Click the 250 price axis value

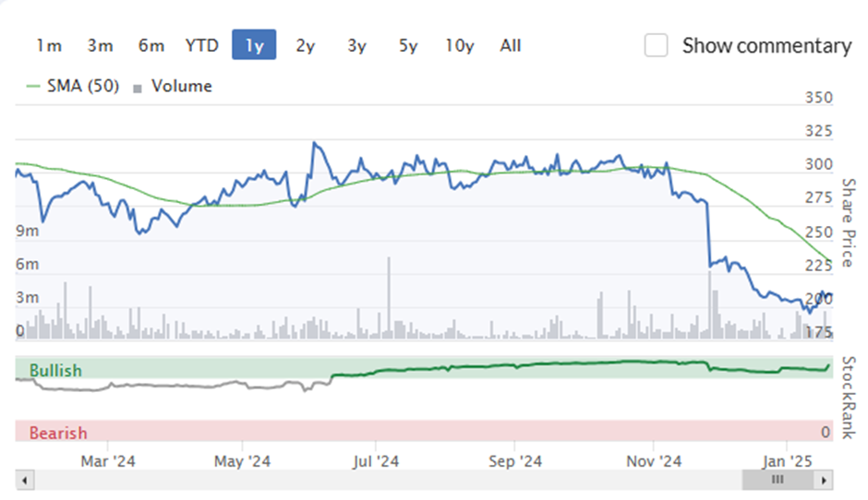(x=819, y=232)
